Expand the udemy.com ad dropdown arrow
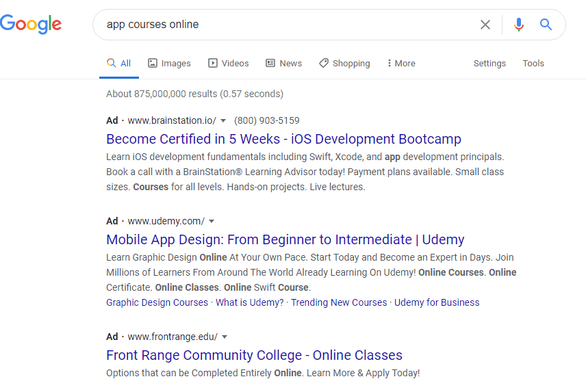The image size is (586, 392). point(212,222)
